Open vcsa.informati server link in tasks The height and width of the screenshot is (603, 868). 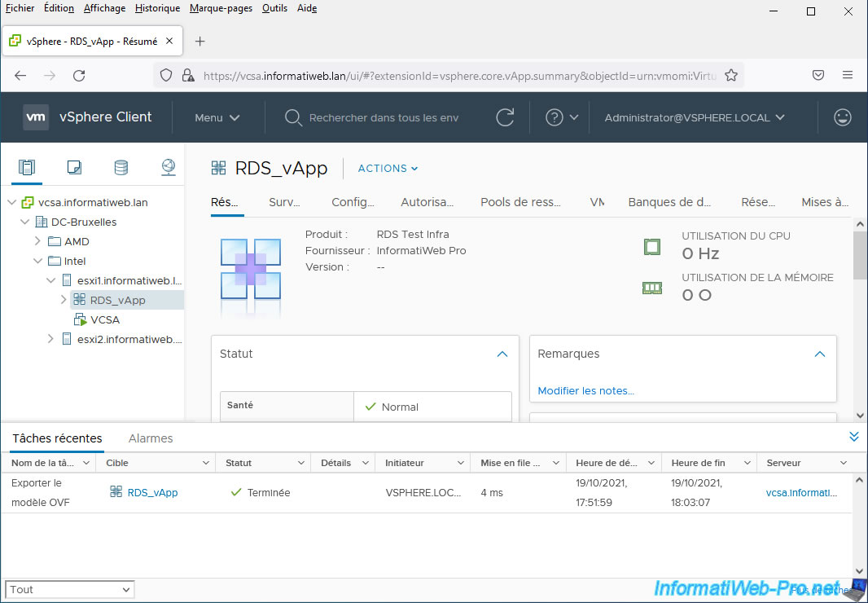pyautogui.click(x=801, y=492)
